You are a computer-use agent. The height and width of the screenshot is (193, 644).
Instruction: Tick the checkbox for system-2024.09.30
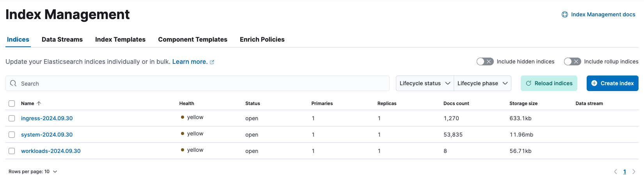(12, 135)
